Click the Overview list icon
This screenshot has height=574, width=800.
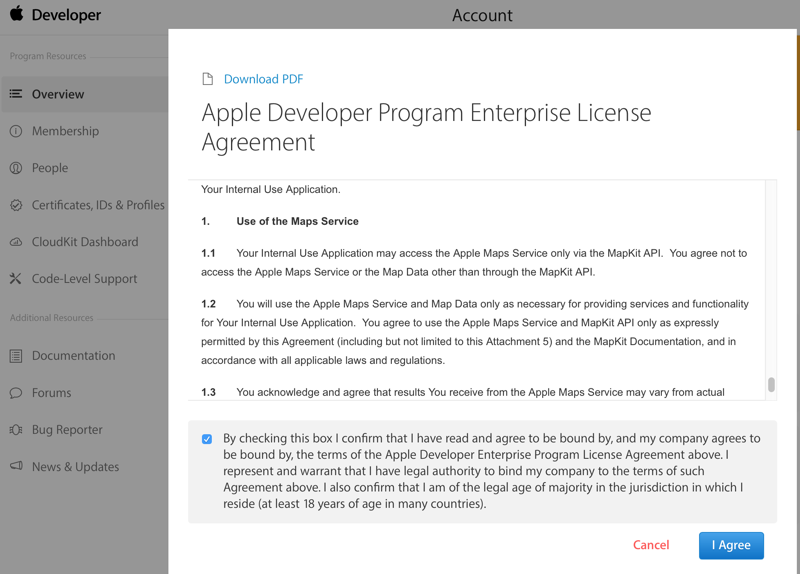16,94
